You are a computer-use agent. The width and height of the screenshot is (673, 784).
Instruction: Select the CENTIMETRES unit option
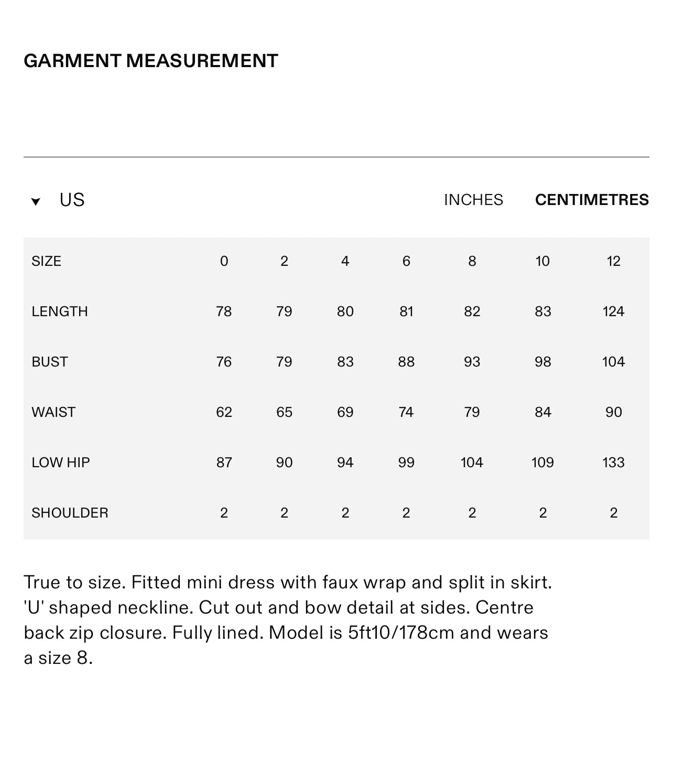(592, 200)
